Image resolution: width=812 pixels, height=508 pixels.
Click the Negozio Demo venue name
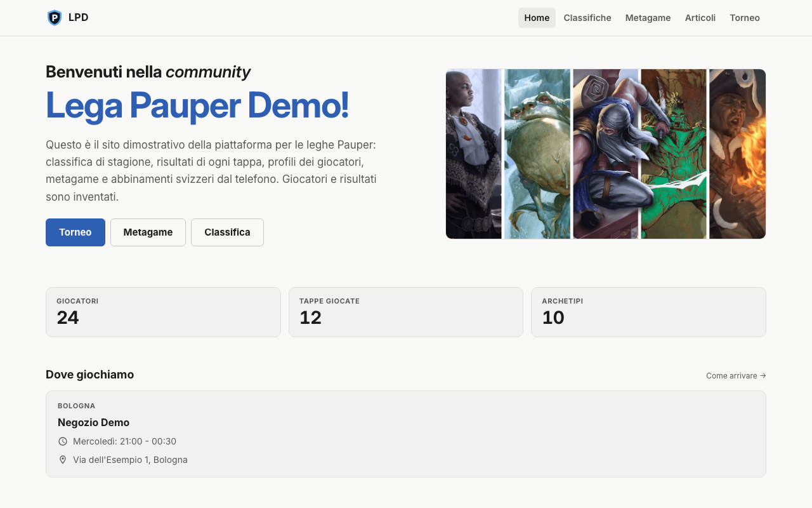[93, 422]
